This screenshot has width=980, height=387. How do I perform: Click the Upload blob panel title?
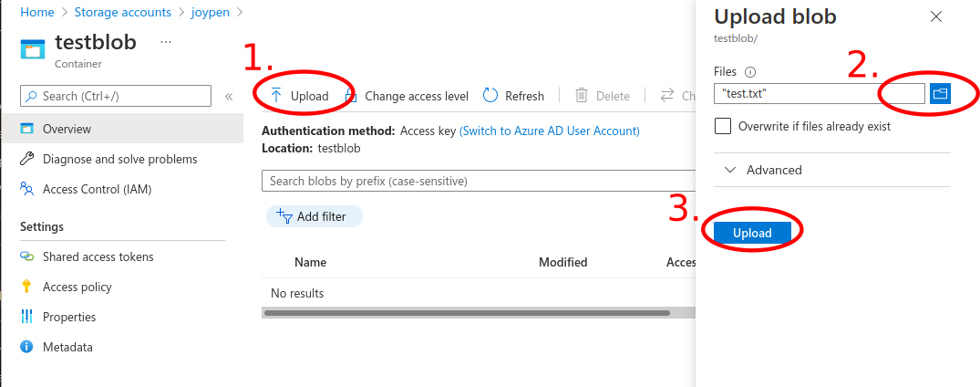(775, 16)
